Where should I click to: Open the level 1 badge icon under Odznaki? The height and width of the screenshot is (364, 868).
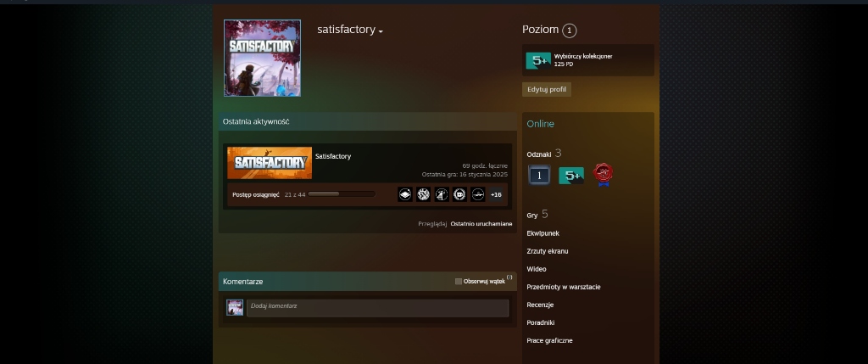539,175
